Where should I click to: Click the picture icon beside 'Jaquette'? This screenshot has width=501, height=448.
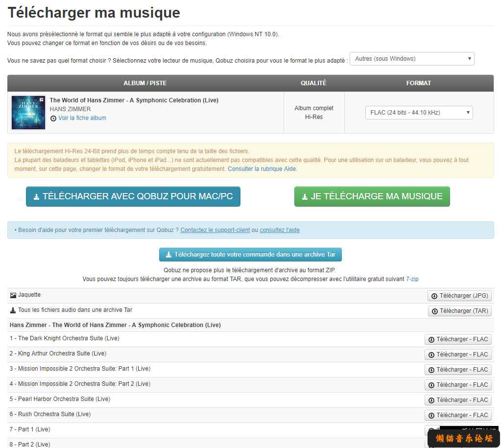13,295
